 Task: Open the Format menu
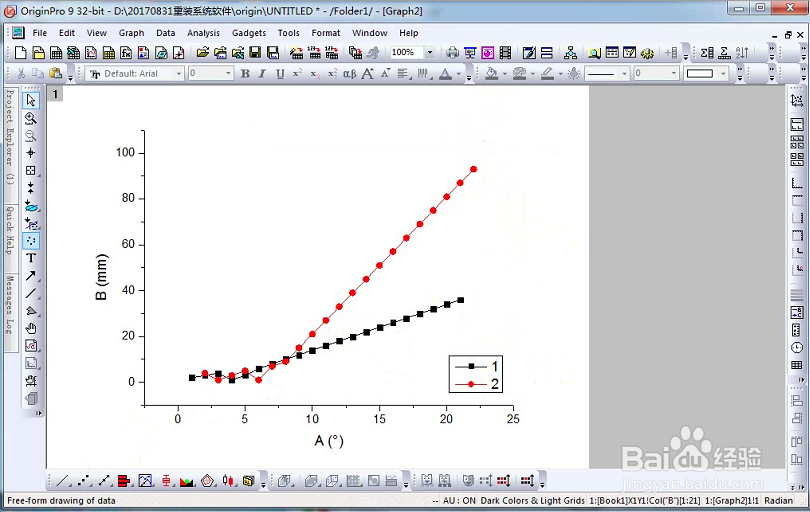click(x=325, y=33)
